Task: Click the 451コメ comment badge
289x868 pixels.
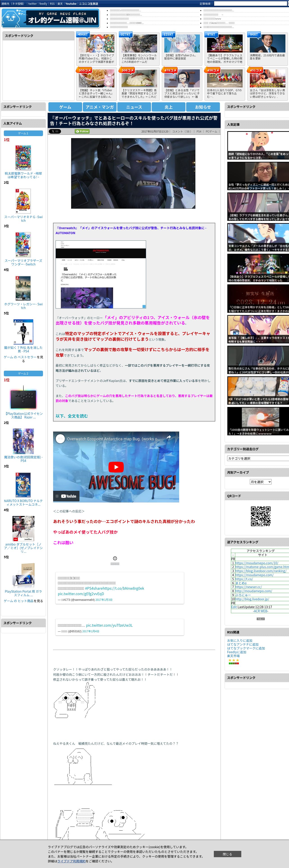Action: coord(255,70)
